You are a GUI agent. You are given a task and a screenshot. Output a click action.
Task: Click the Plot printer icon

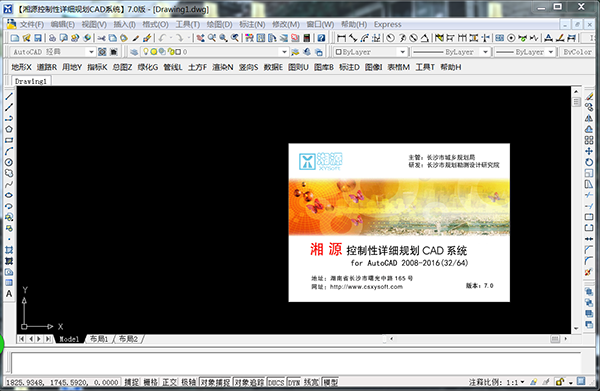(x=52, y=38)
